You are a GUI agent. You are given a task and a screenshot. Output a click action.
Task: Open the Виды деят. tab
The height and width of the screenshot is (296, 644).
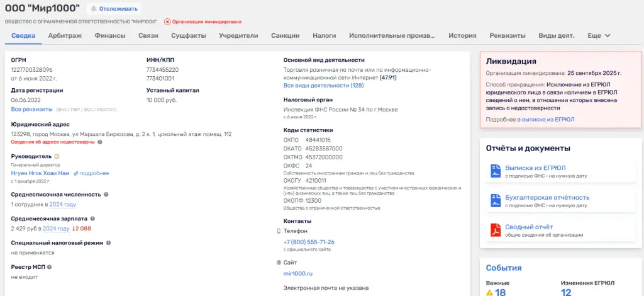click(556, 35)
